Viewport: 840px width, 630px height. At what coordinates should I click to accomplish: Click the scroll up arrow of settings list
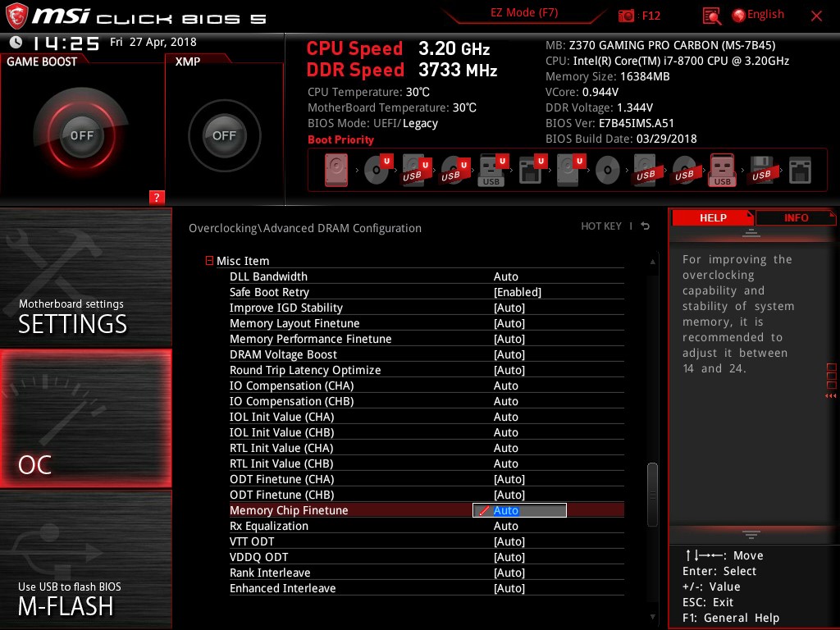[x=652, y=262]
